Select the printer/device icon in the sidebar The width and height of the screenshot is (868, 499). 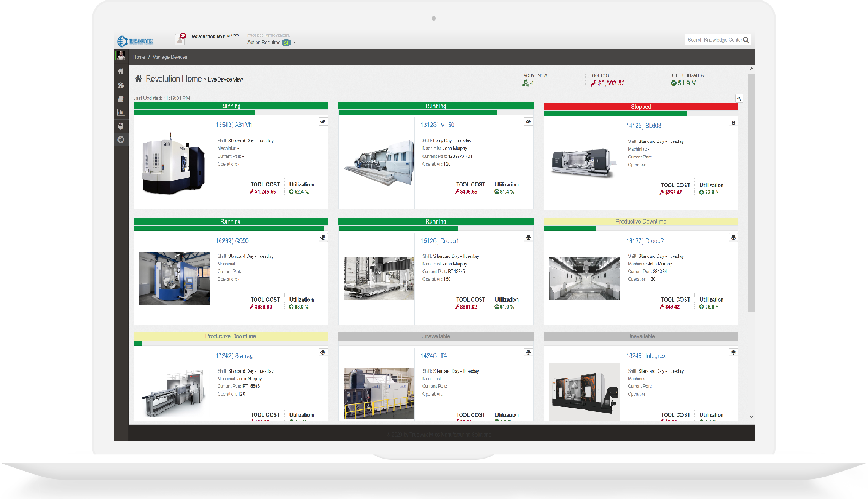[121, 99]
